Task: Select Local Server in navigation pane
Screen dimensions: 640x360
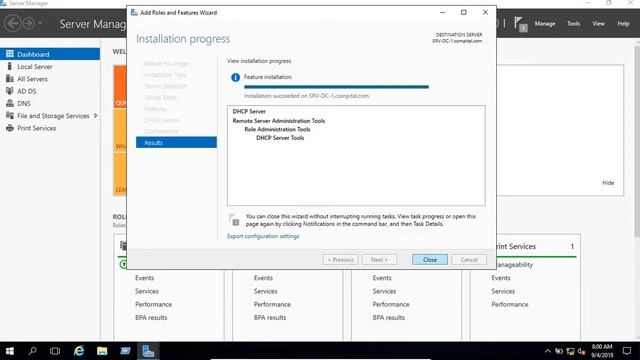Action: 50,66
